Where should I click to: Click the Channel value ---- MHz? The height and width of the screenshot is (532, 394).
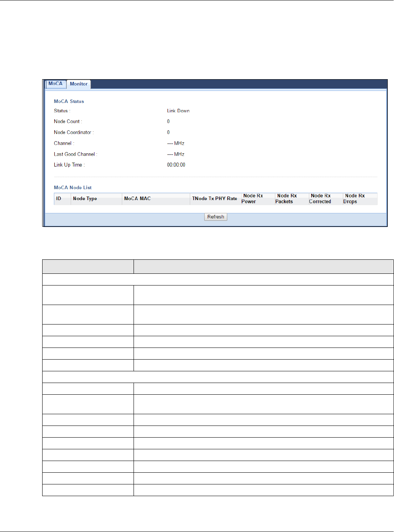coord(176,144)
